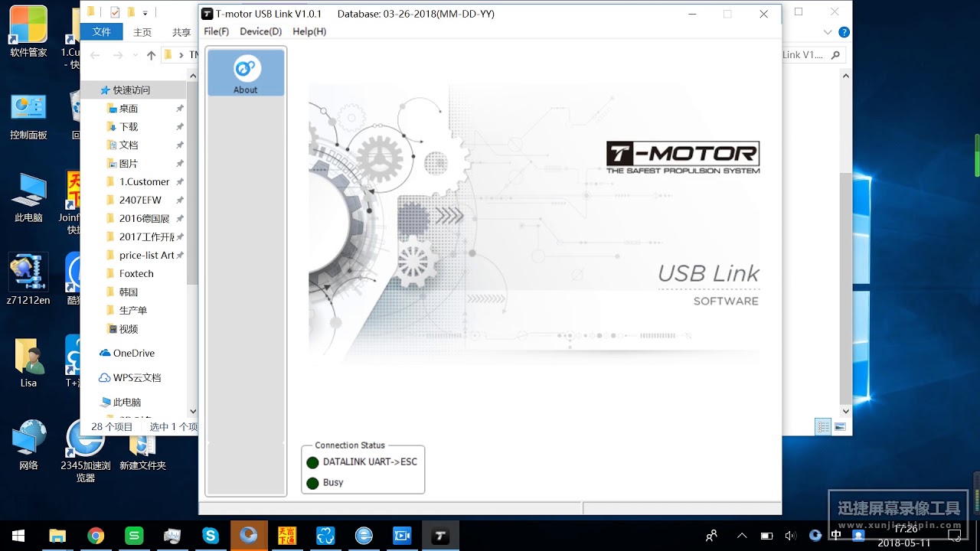Open the Device(D) menu
This screenshot has width=980, height=551.
(260, 31)
